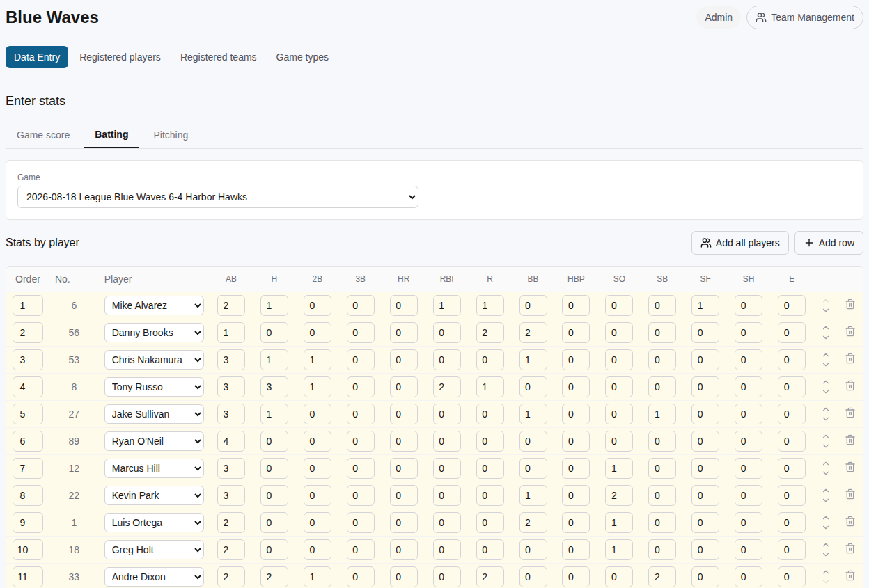Delete the Marcus Hill row
Screen dimensions: 869x588
coord(850,467)
